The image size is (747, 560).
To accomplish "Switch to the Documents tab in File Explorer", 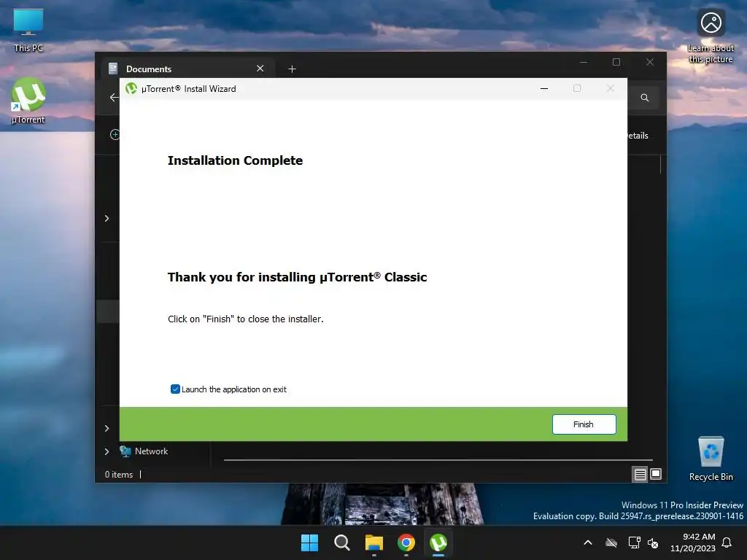I will point(188,69).
